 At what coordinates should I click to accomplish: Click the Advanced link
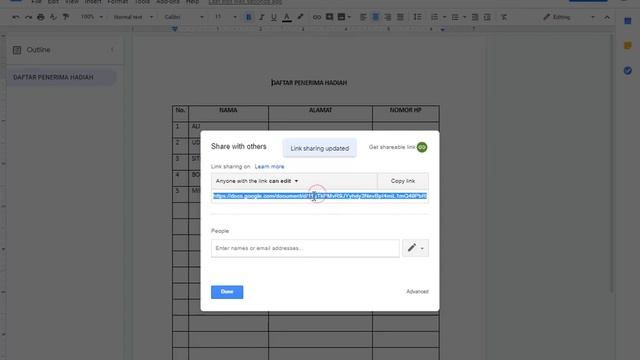click(418, 291)
